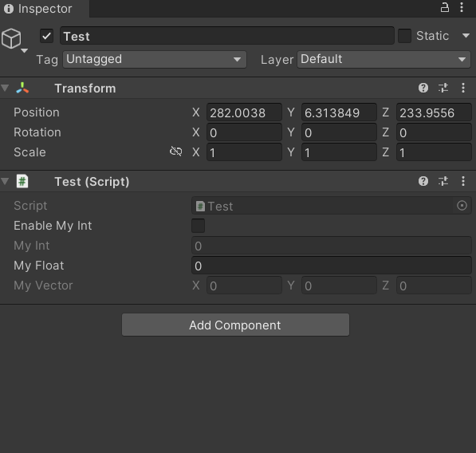Click the disabled My Vector Y field
Screen dimensions: 476x453
(339, 286)
